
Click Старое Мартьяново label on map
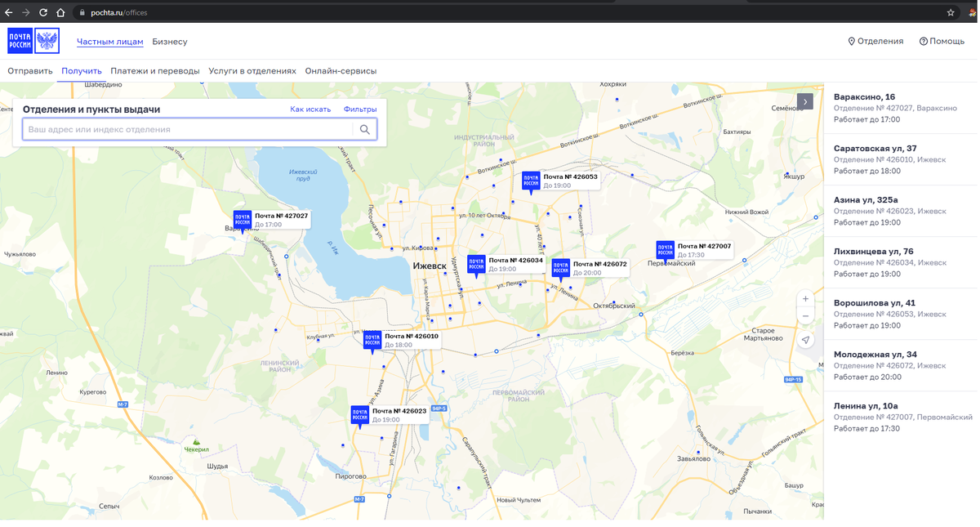(763, 334)
